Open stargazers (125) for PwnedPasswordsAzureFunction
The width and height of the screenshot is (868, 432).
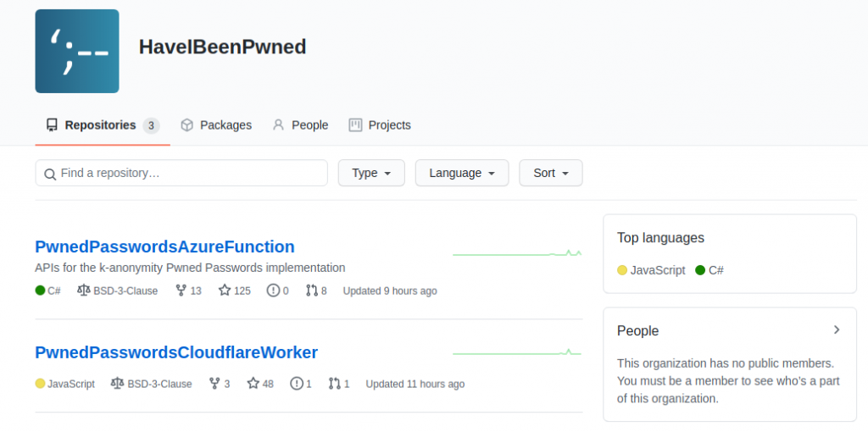click(234, 291)
